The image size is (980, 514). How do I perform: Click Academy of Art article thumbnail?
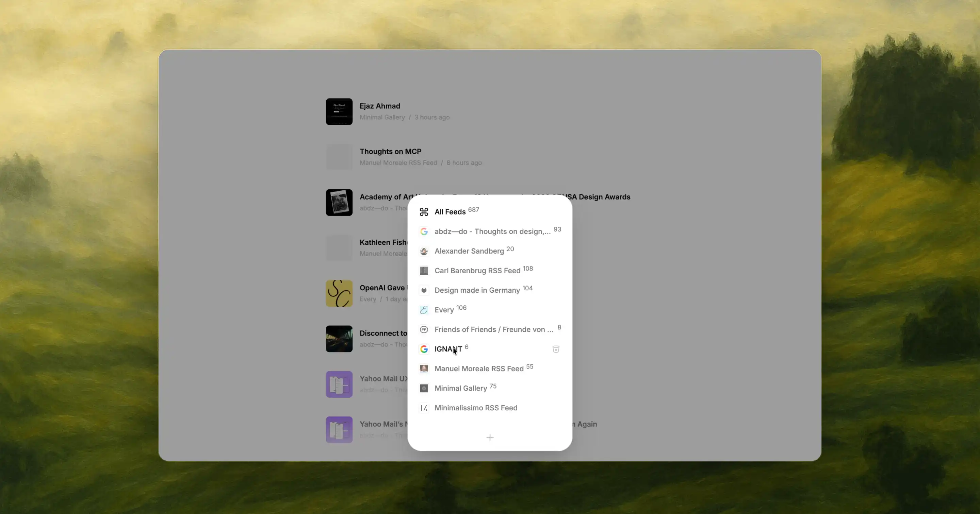[x=339, y=203]
